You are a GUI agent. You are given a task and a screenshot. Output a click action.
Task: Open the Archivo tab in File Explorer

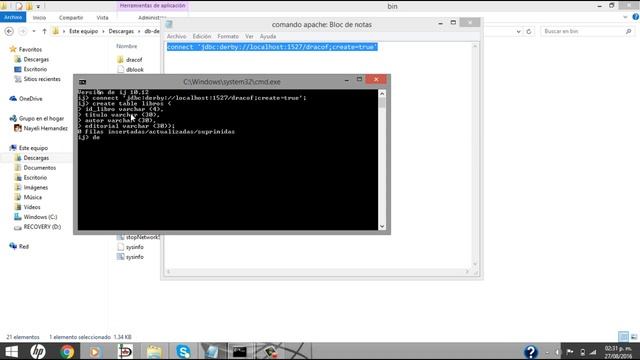point(13,17)
